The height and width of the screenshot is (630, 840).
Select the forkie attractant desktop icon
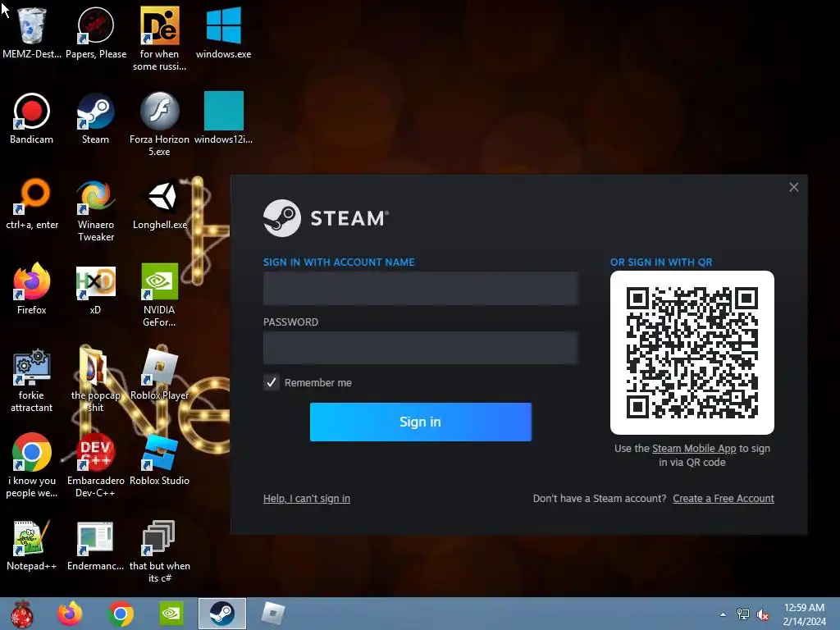(x=32, y=381)
